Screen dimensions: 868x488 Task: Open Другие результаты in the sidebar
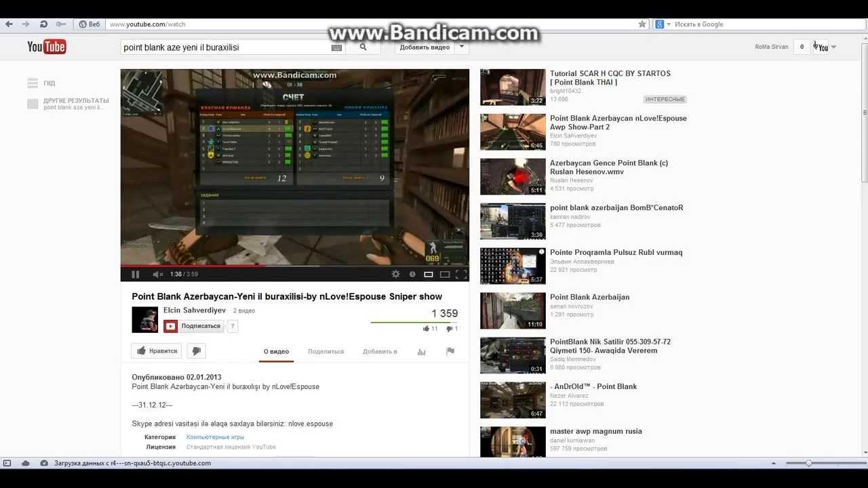point(68,104)
